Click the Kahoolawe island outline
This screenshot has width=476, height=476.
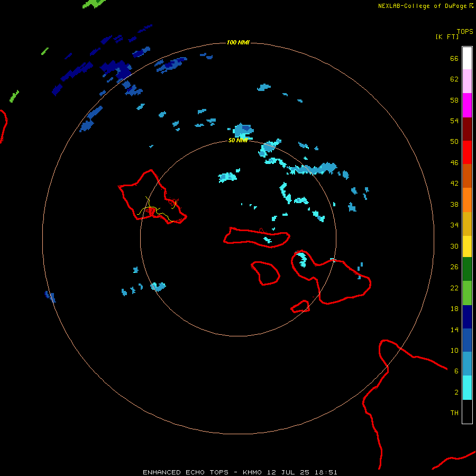(x=300, y=306)
